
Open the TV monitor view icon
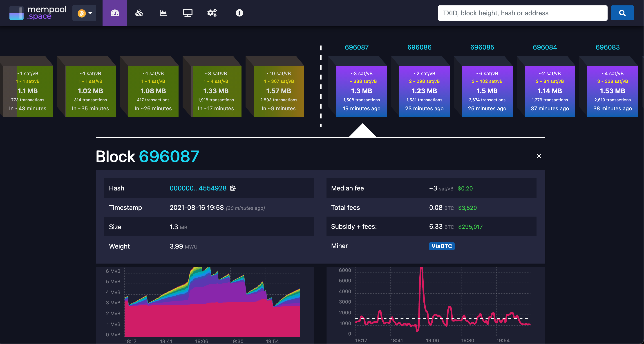(188, 13)
